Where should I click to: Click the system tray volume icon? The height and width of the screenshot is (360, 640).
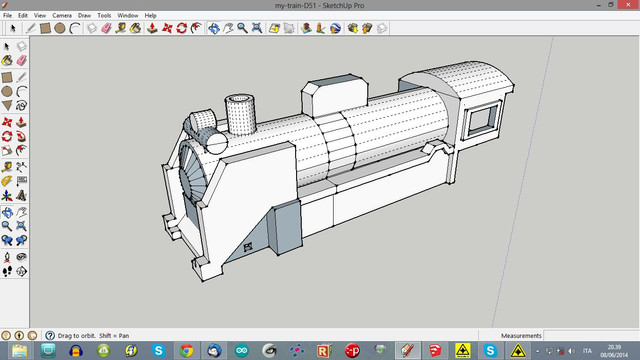[571, 351]
